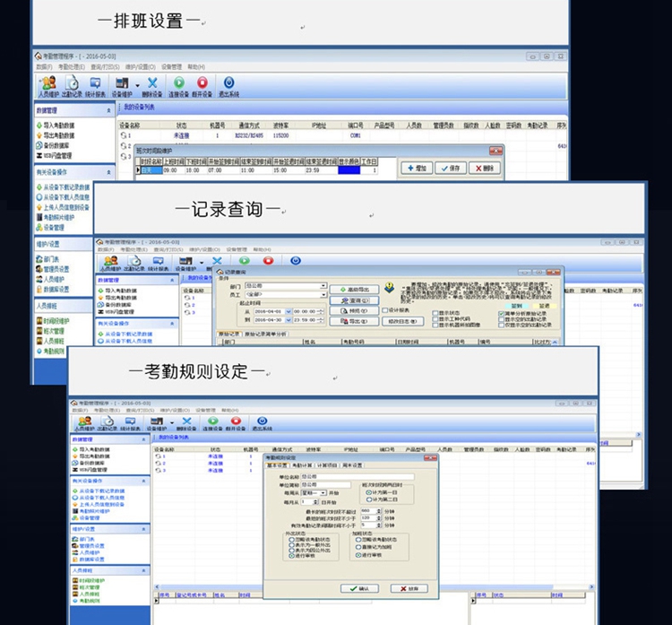
Task: Click 增加 plus button in shift time dialog
Action: (422, 168)
